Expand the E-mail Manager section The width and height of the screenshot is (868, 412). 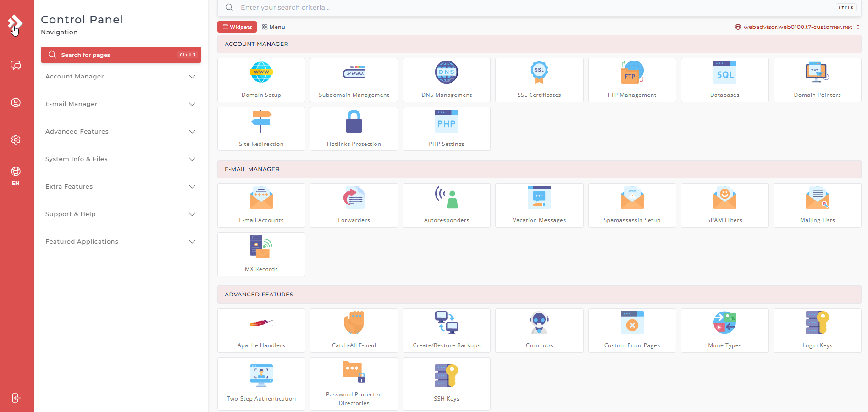(x=121, y=104)
